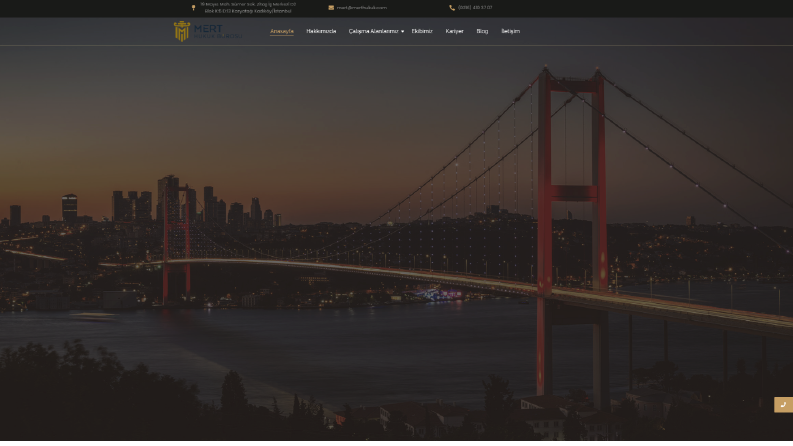The image size is (793, 446).
Task: Open the Çalışma Alanlarımız menu
Action: pyautogui.click(x=373, y=31)
